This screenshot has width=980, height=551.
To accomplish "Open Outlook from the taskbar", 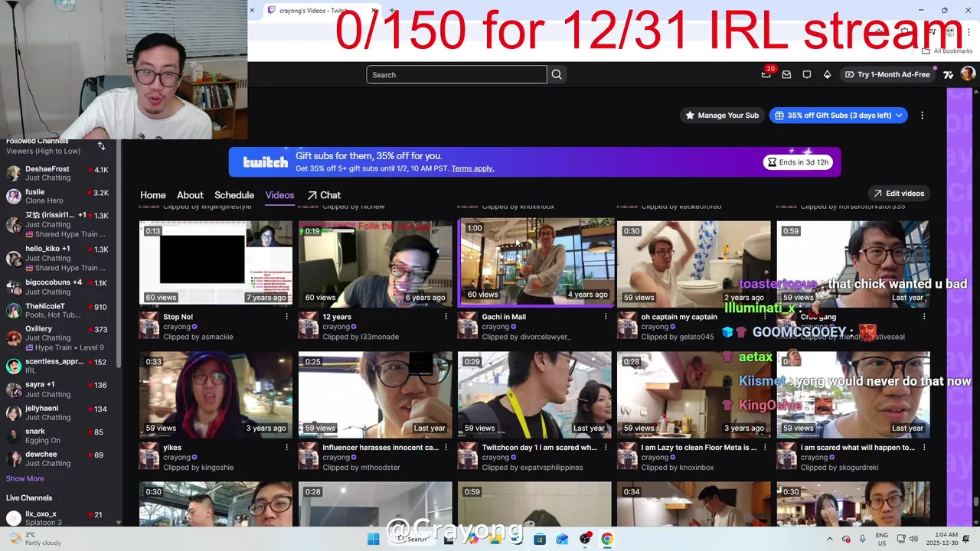I will click(562, 539).
